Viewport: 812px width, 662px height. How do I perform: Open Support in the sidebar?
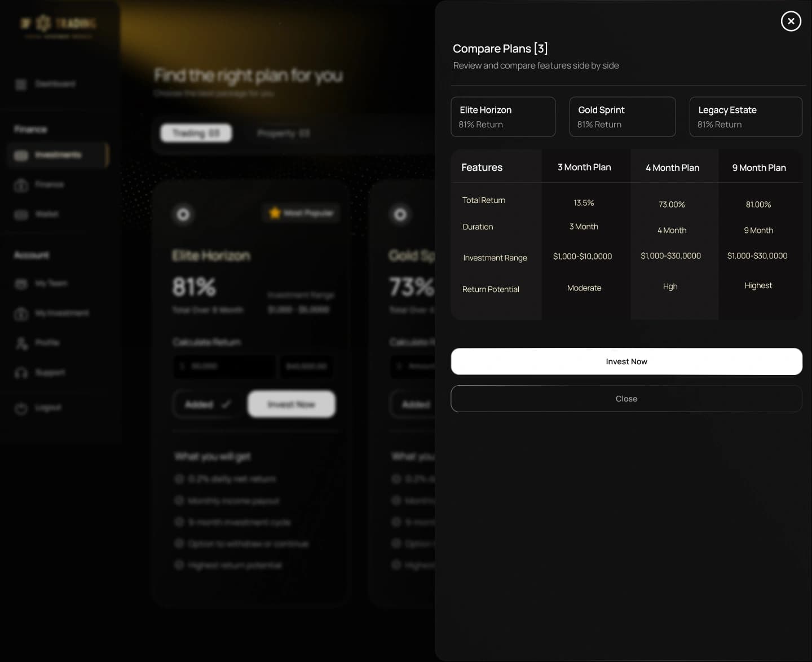(40, 373)
